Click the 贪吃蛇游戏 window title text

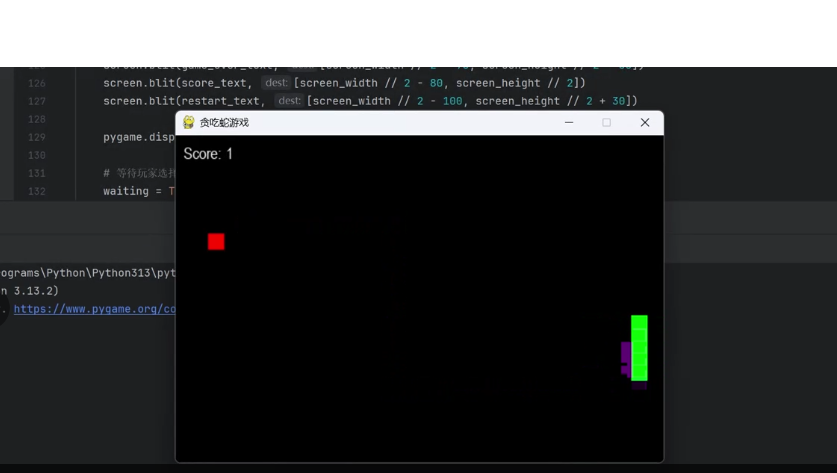click(x=224, y=123)
